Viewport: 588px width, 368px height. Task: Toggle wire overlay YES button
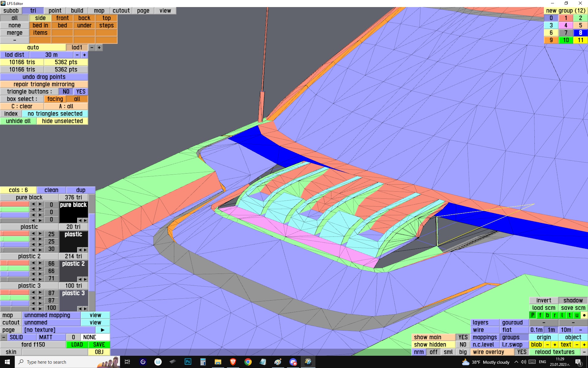(x=522, y=352)
